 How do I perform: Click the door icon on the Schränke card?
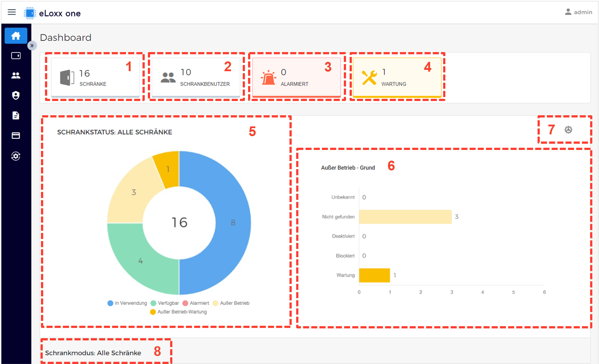pos(67,77)
